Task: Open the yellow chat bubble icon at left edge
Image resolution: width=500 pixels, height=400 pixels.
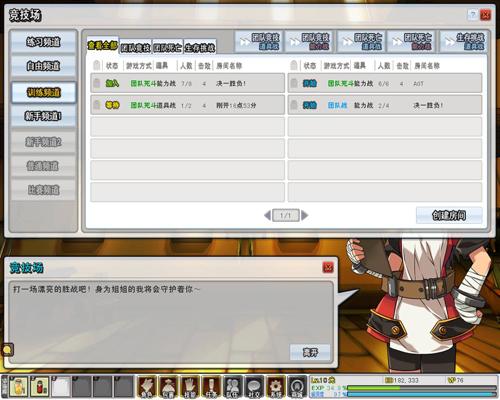Action: pyautogui.click(x=7, y=350)
